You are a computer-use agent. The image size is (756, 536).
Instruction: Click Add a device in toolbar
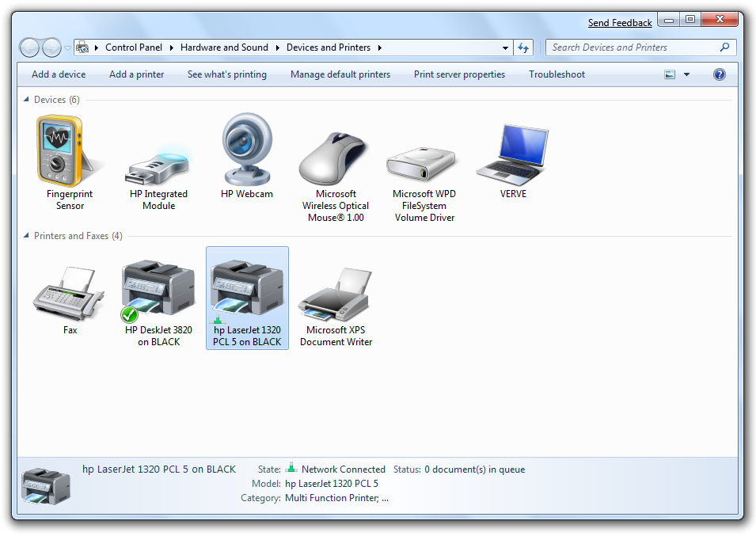[59, 74]
